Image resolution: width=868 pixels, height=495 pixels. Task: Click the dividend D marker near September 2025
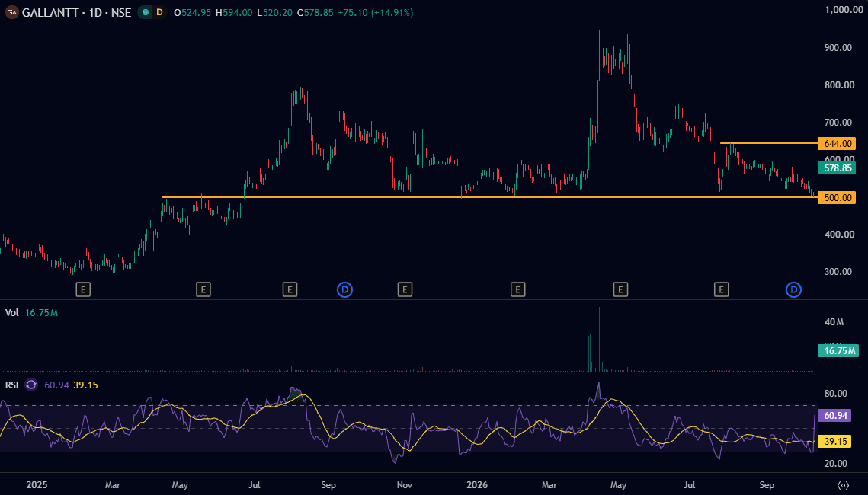tap(345, 289)
